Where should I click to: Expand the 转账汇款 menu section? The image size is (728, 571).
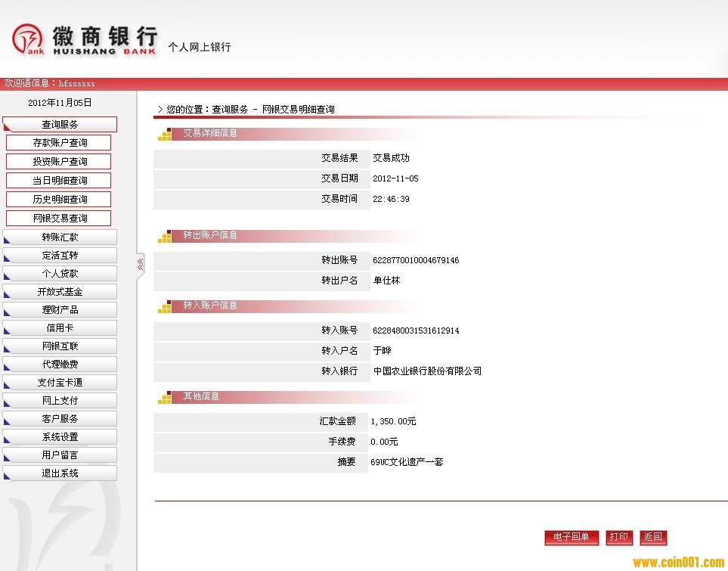click(60, 237)
